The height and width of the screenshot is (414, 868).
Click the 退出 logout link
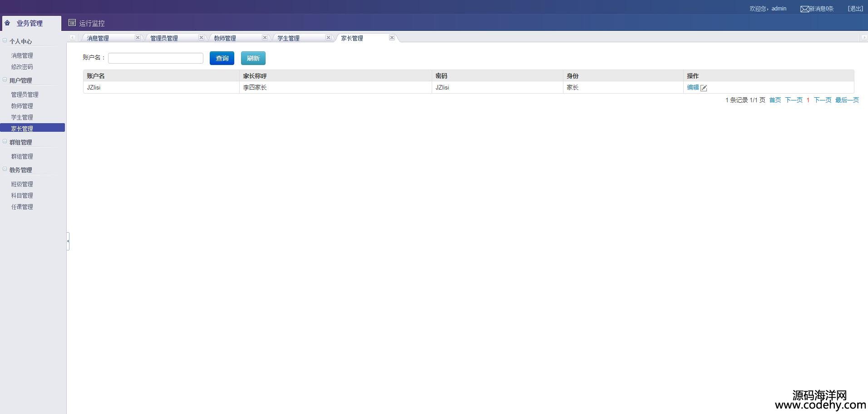click(x=855, y=9)
